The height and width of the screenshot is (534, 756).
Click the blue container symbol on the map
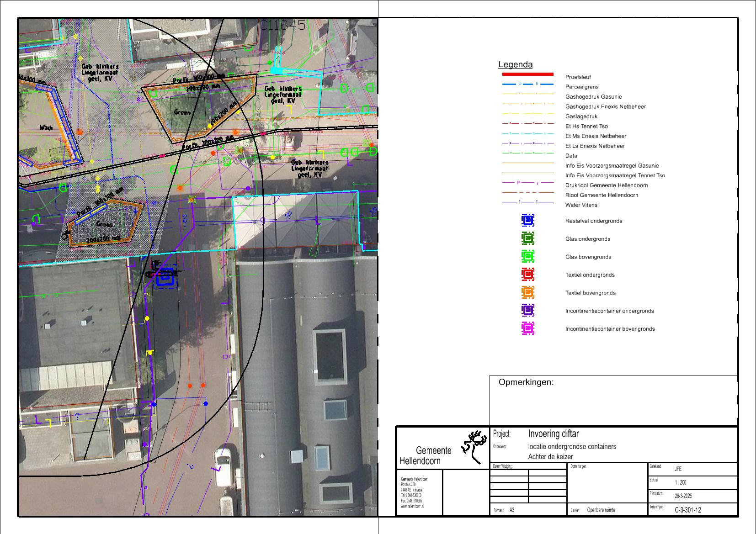[165, 277]
